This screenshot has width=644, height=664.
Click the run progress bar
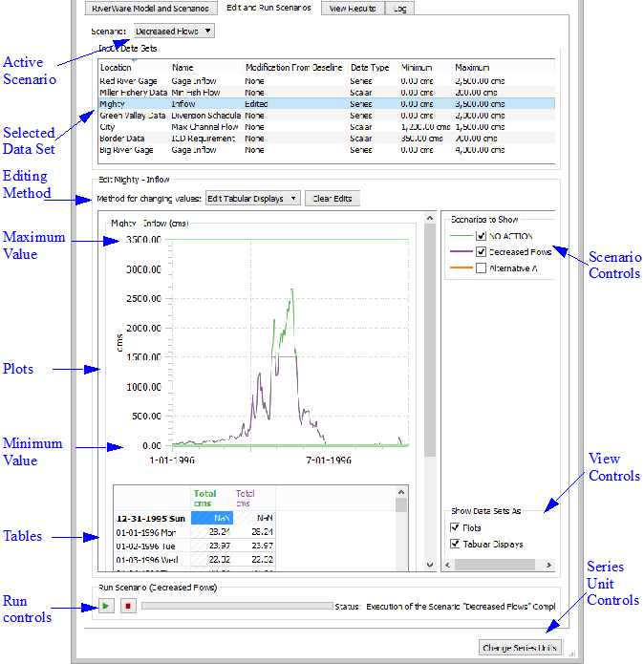click(x=235, y=606)
